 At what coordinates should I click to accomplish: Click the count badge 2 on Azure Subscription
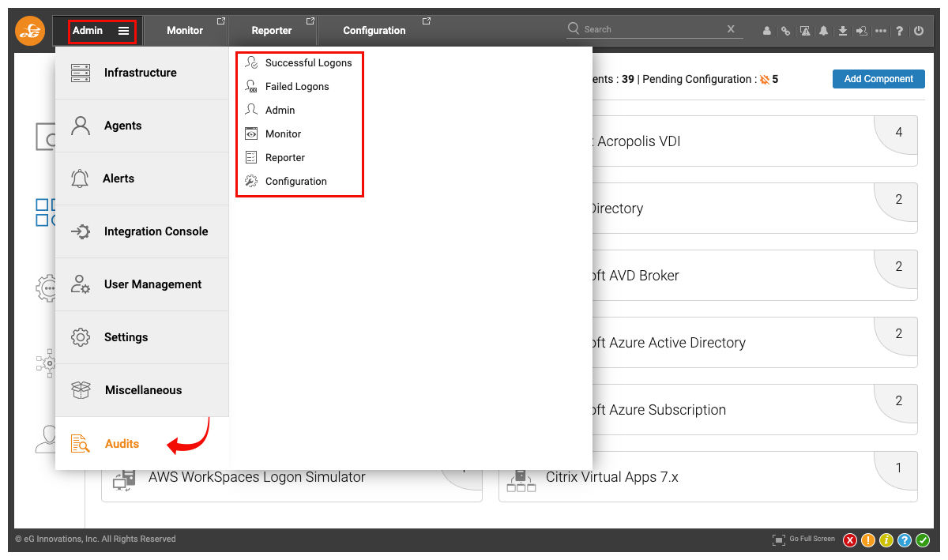pos(898,401)
